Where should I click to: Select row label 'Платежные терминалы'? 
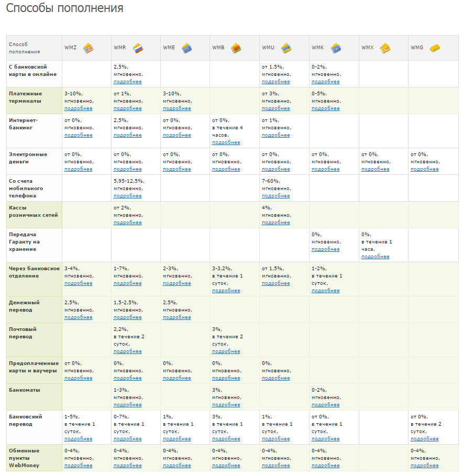tap(26, 97)
